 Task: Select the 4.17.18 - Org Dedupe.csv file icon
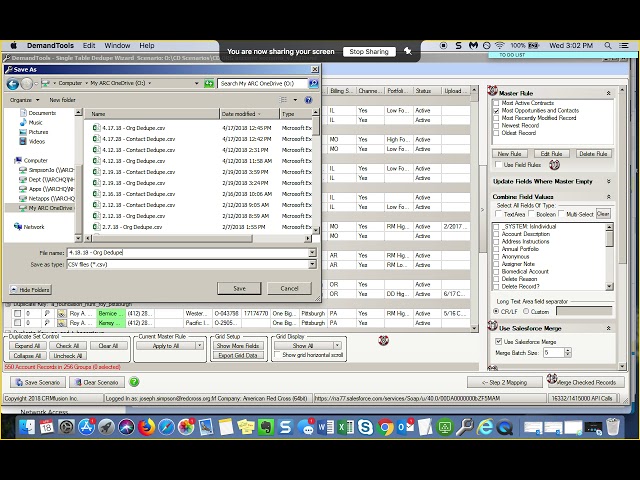tap(96, 128)
